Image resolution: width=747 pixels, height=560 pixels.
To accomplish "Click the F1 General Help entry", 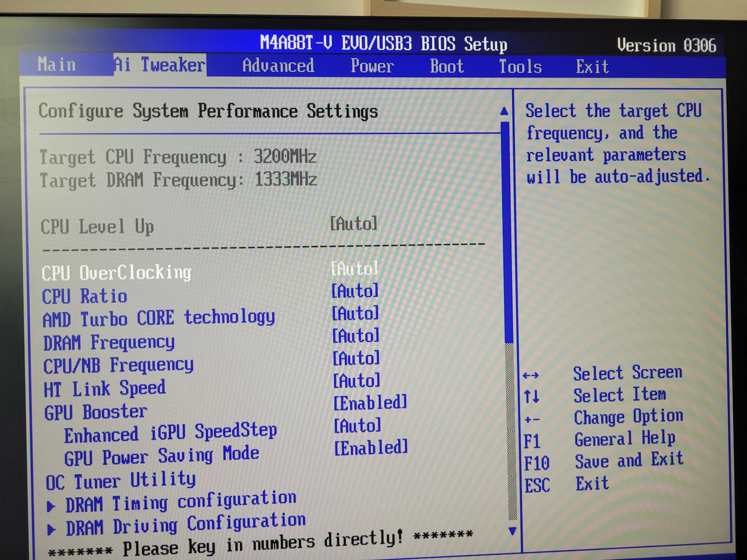I will click(x=600, y=440).
